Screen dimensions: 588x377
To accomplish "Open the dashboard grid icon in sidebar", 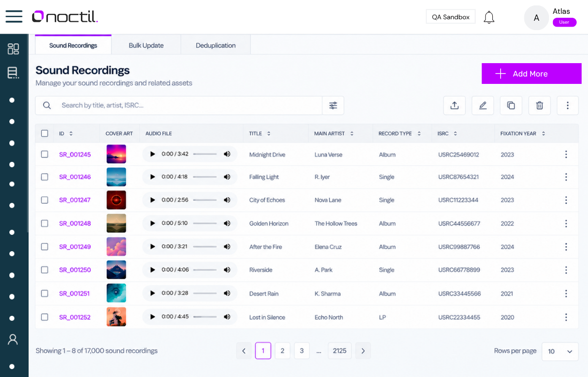I will [13, 49].
